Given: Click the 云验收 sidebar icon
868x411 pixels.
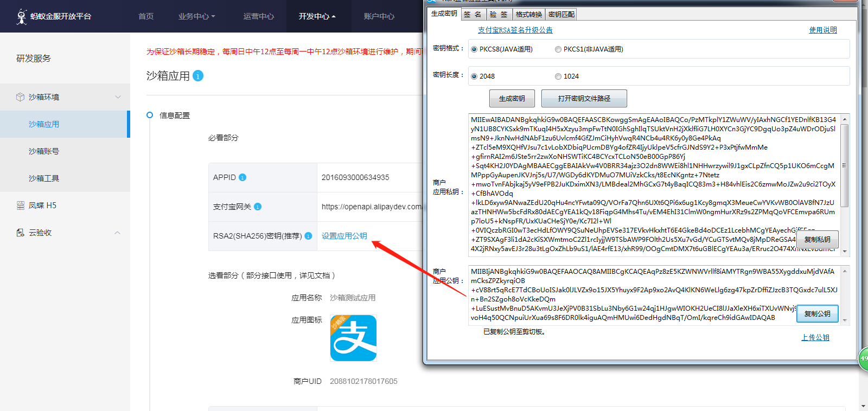Looking at the screenshot, I should coord(20,233).
